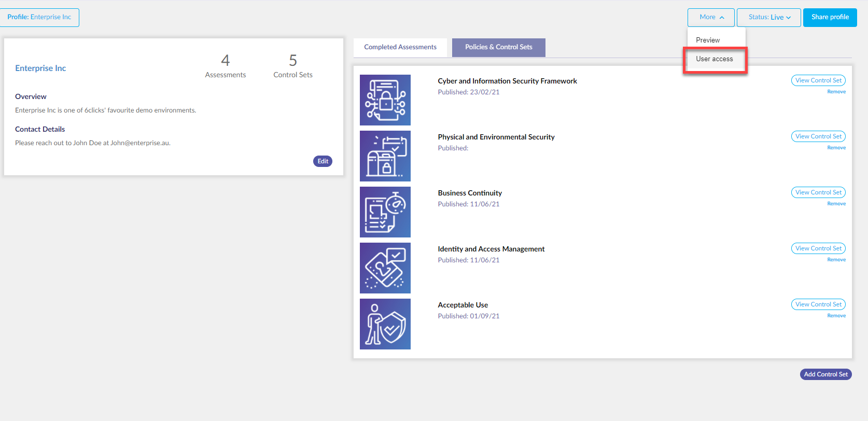Click the 5 Control Sets counter

pos(293,66)
